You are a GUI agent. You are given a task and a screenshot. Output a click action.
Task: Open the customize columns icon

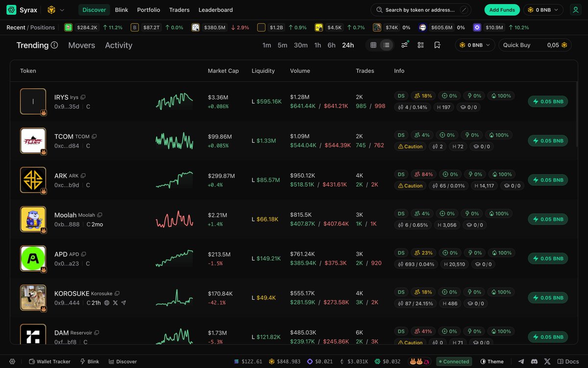point(421,45)
